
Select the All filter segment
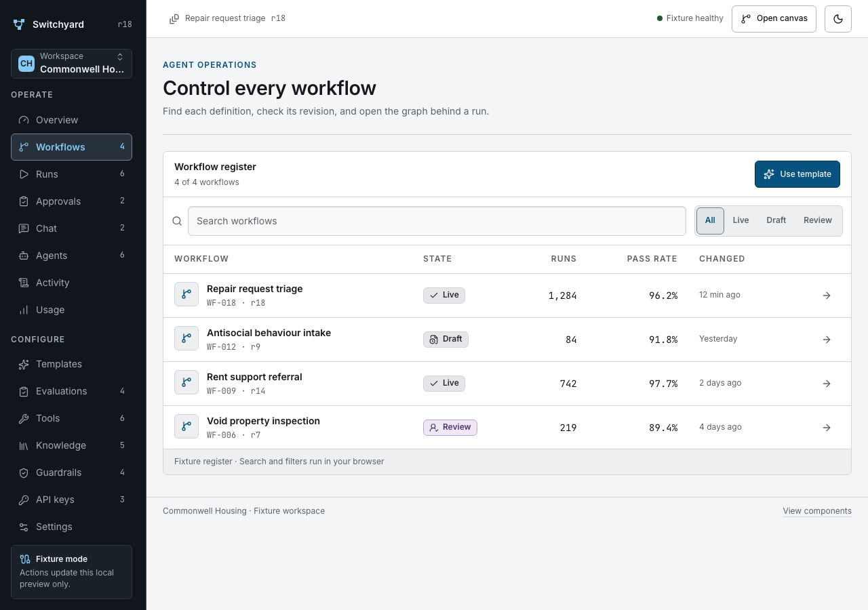(x=710, y=221)
